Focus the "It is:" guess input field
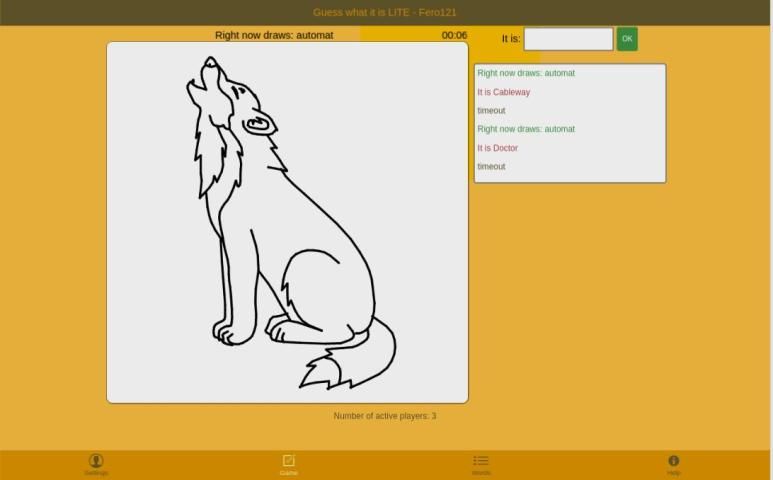 pyautogui.click(x=568, y=39)
